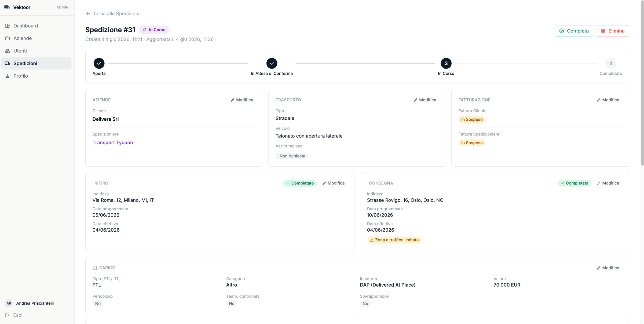Click client name Delivera Srl
This screenshot has width=644, height=324.
point(105,119)
